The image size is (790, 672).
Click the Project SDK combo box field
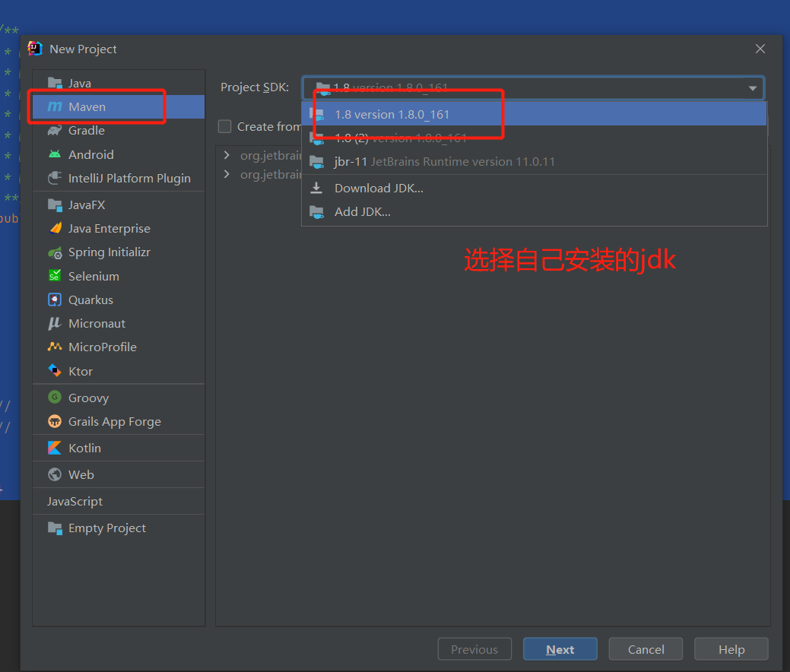tap(533, 88)
